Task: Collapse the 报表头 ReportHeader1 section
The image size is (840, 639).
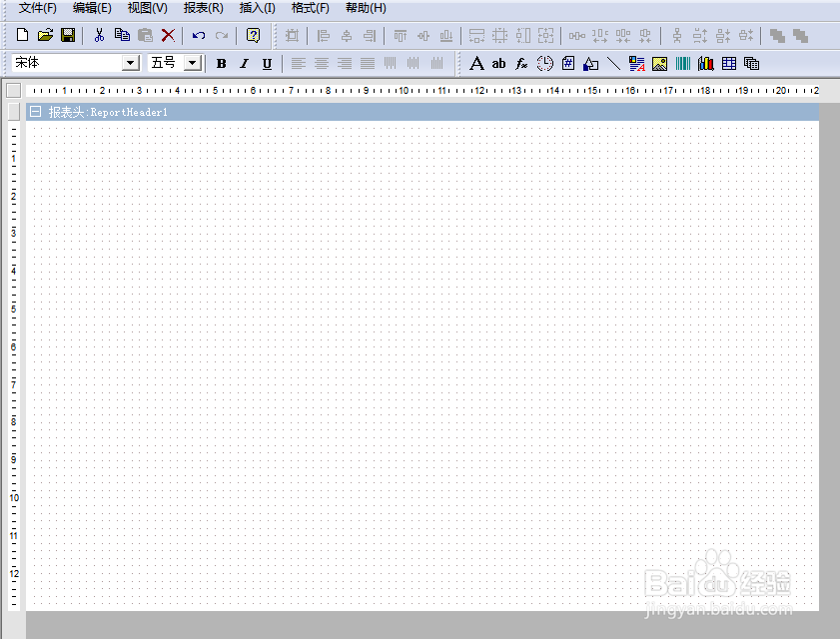Action: (x=35, y=112)
